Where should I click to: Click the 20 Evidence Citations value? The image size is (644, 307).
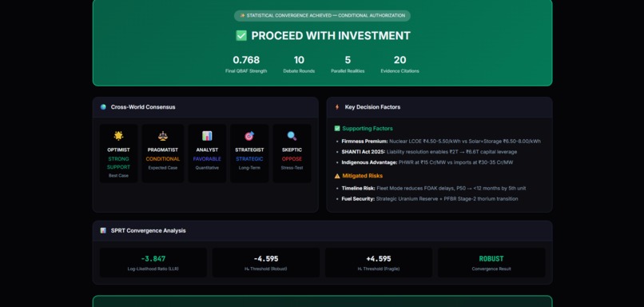tap(400, 60)
